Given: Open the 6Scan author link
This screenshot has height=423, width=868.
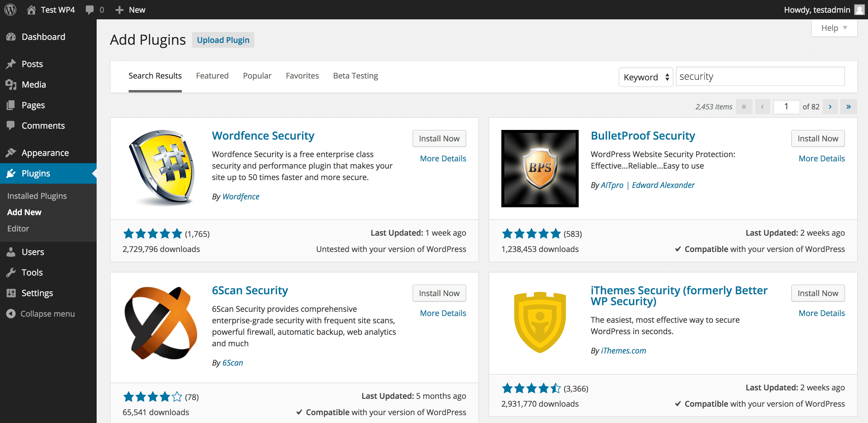Looking at the screenshot, I should pyautogui.click(x=233, y=363).
